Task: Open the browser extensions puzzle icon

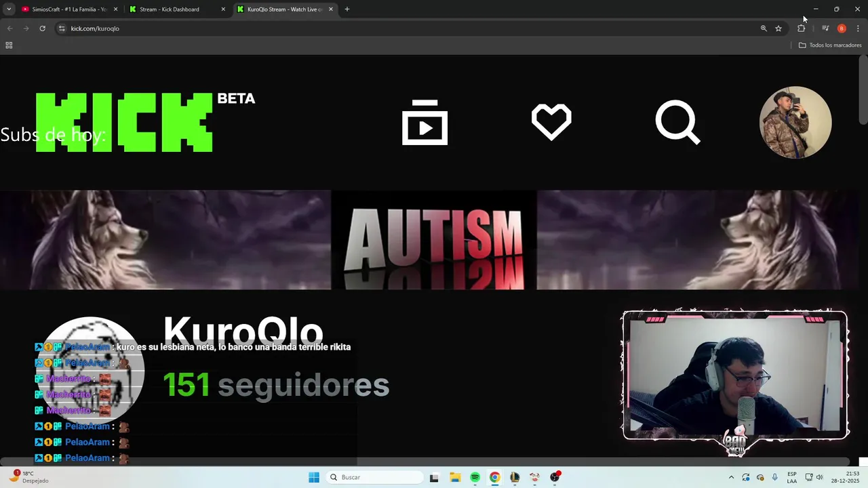Action: pyautogui.click(x=802, y=28)
